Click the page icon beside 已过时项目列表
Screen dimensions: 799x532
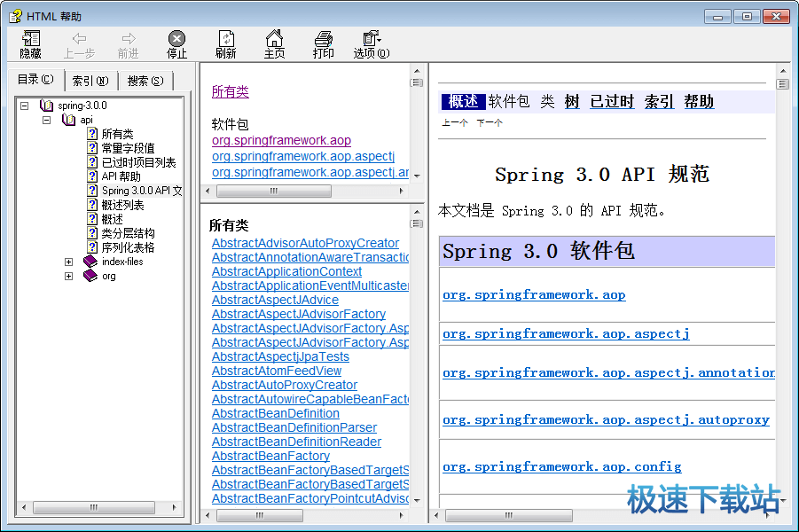[92, 162]
